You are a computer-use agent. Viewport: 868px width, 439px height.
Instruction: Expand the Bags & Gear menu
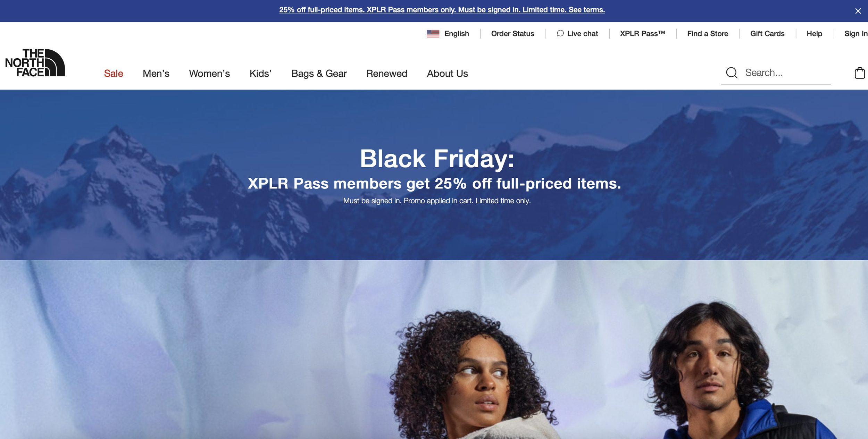[x=319, y=74]
